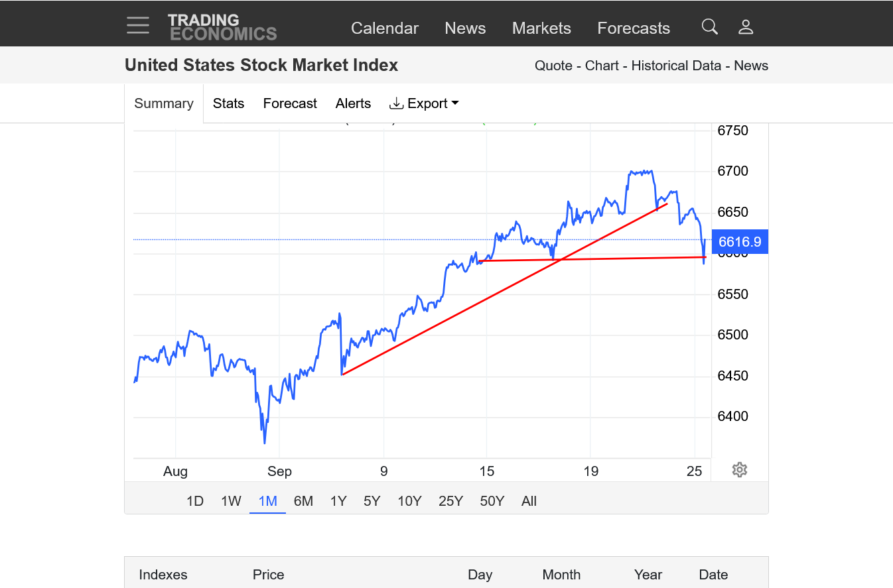893x588 pixels.
Task: Open Forecasts in top navigation
Action: coord(634,29)
